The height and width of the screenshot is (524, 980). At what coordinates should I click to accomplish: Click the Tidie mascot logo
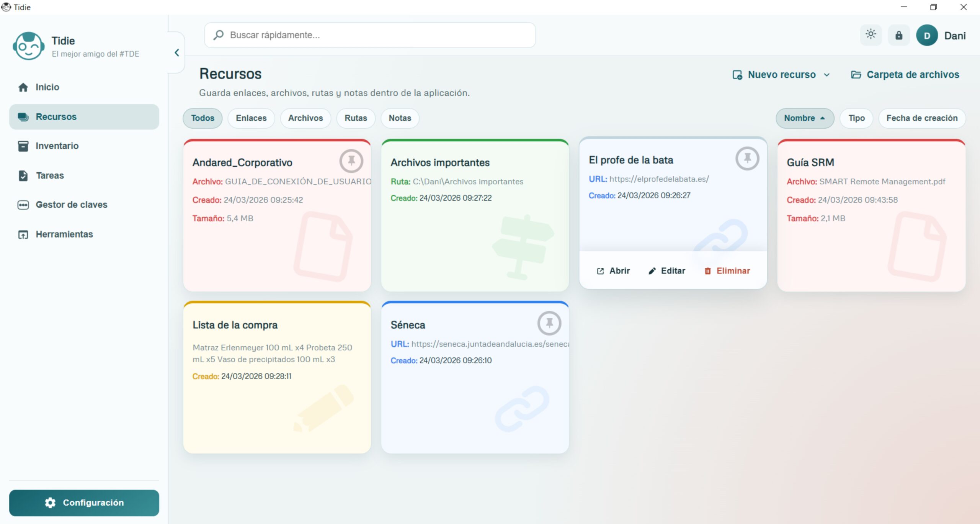coord(28,46)
